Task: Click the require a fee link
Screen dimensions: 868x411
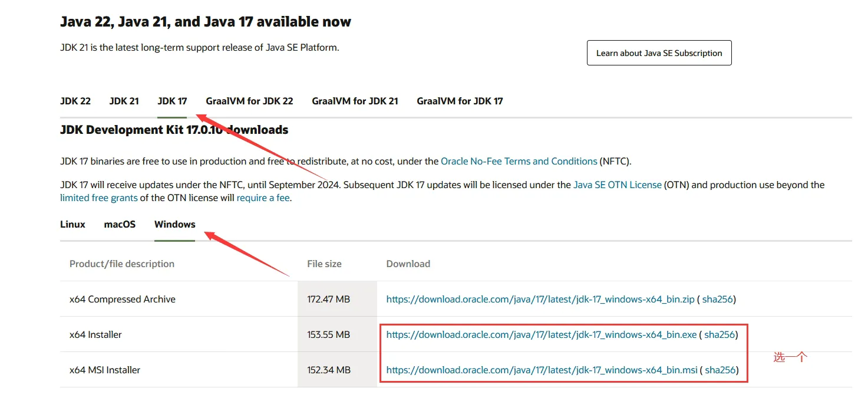Action: click(x=263, y=198)
